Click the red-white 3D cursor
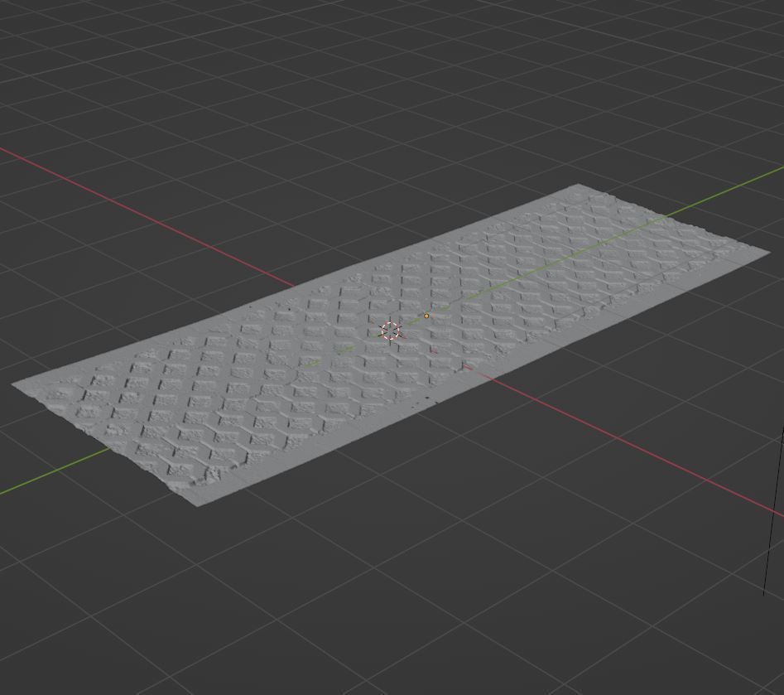 point(390,331)
